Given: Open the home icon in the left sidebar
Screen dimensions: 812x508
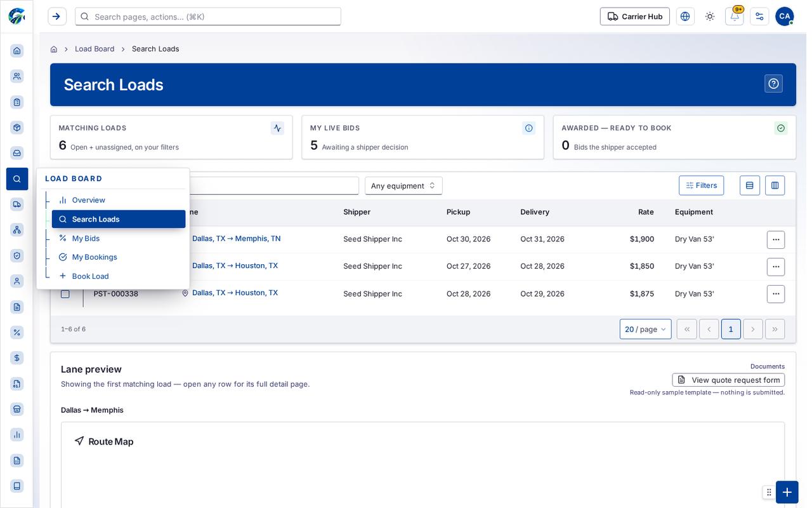Looking at the screenshot, I should pos(16,51).
